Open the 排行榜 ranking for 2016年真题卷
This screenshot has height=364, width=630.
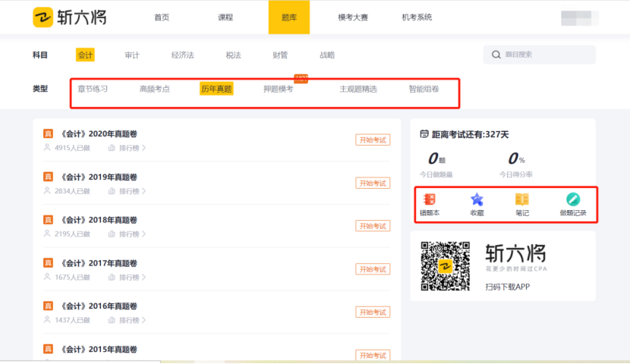pyautogui.click(x=127, y=320)
